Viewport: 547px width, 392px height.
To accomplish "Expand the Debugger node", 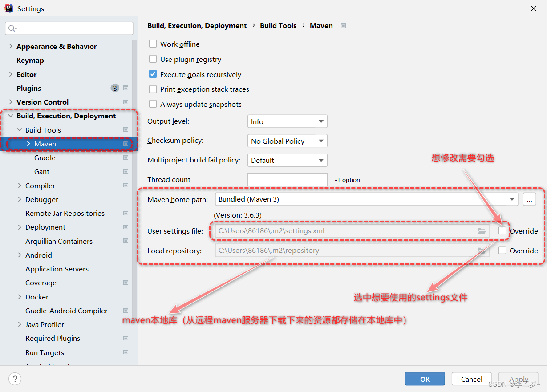I will pyautogui.click(x=20, y=199).
